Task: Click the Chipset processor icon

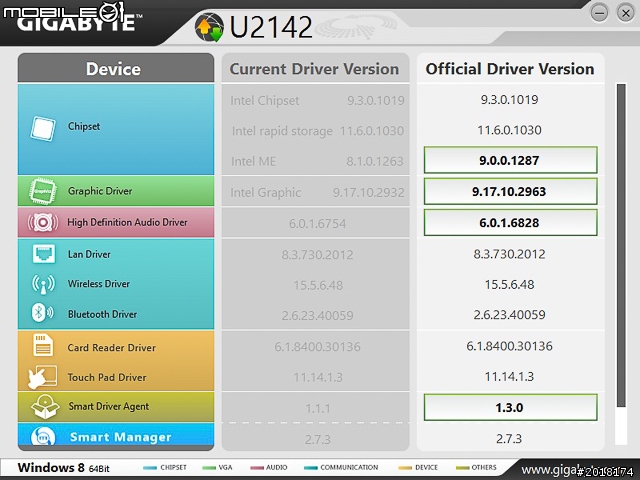Action: [x=43, y=129]
